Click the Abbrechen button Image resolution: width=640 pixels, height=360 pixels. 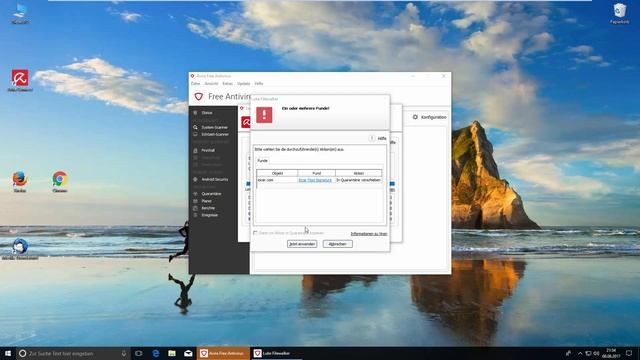click(338, 244)
